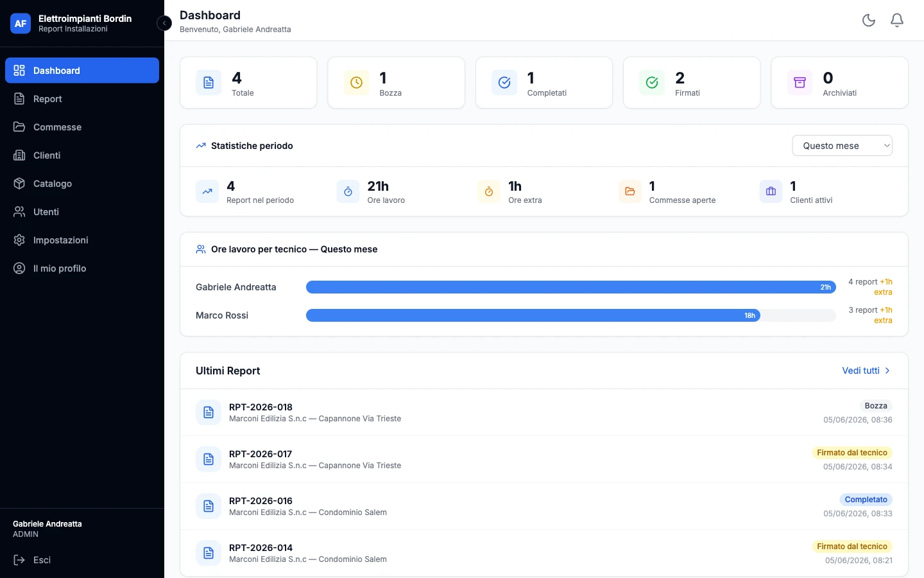This screenshot has height=578, width=924.
Task: Collapse the sidebar chevron button
Action: (164, 23)
